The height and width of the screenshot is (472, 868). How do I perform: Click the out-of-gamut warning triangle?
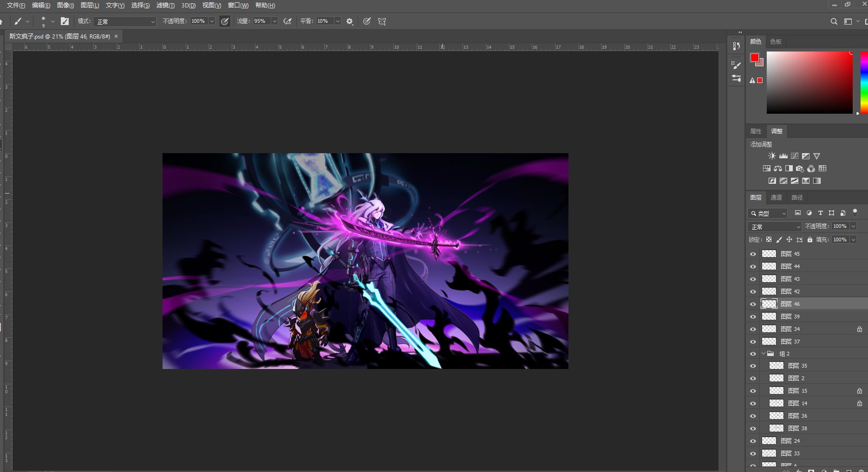752,81
